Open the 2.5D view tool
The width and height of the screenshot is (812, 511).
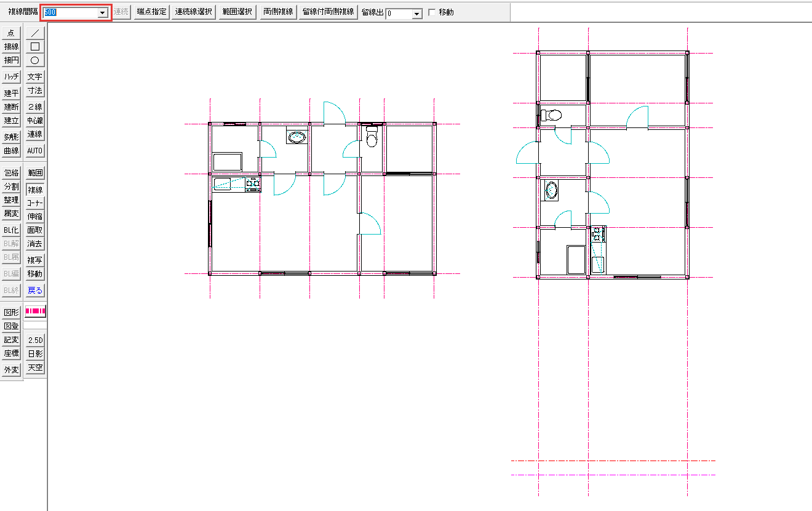pos(35,340)
